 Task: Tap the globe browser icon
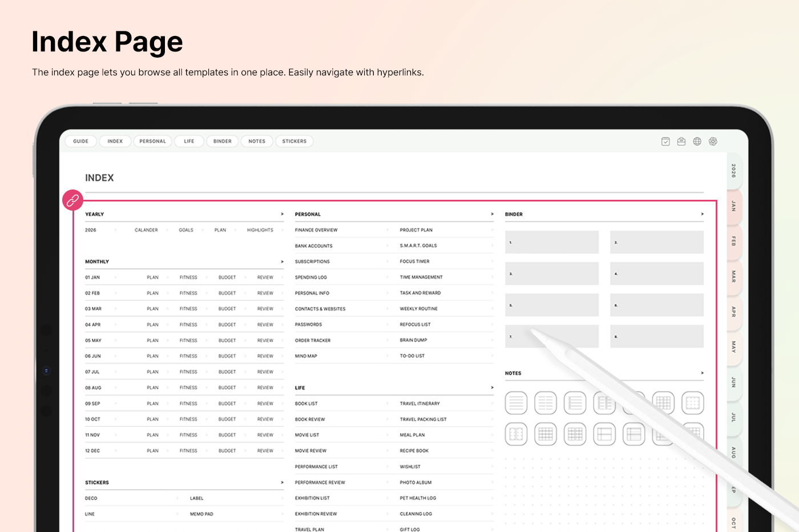tap(697, 142)
